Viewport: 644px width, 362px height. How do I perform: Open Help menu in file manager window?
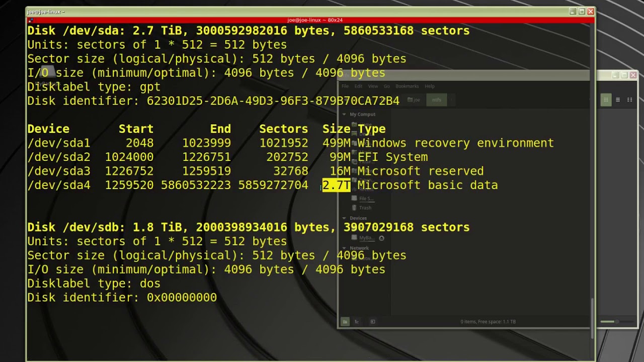(x=430, y=86)
